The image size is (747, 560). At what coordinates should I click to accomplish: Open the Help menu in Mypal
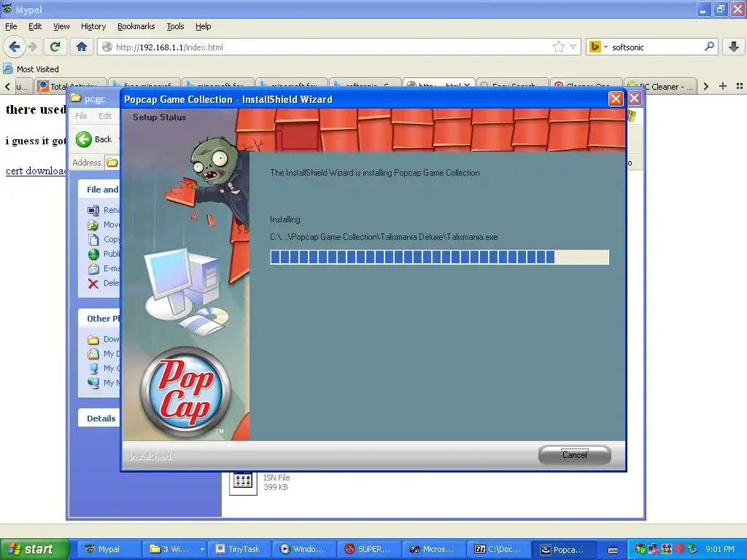[x=203, y=26]
